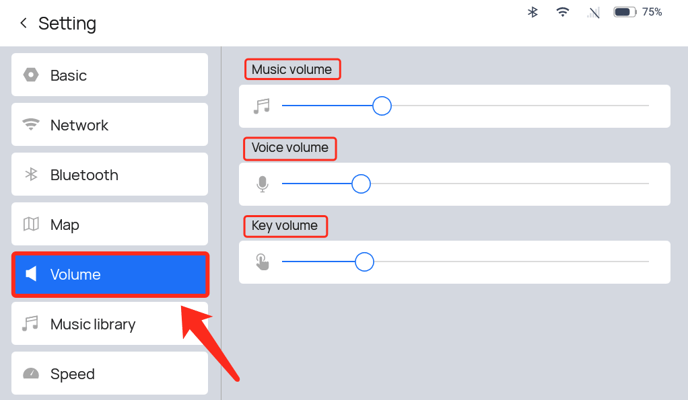Go back using the arrow beside Setting

coord(24,23)
